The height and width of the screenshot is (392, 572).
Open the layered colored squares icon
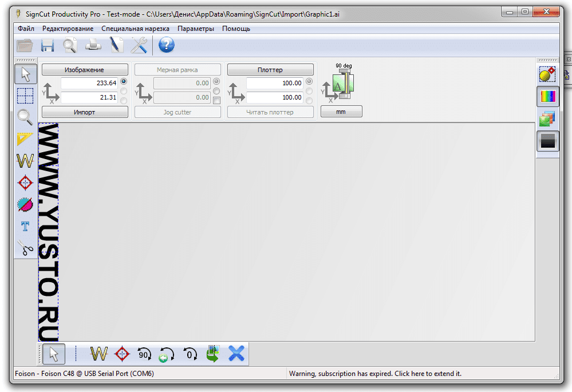[547, 118]
